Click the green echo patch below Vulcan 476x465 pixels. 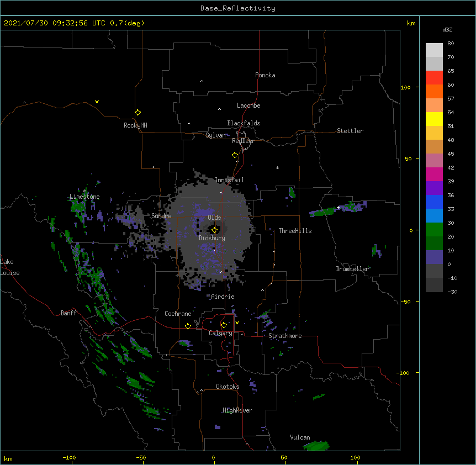tap(316, 446)
